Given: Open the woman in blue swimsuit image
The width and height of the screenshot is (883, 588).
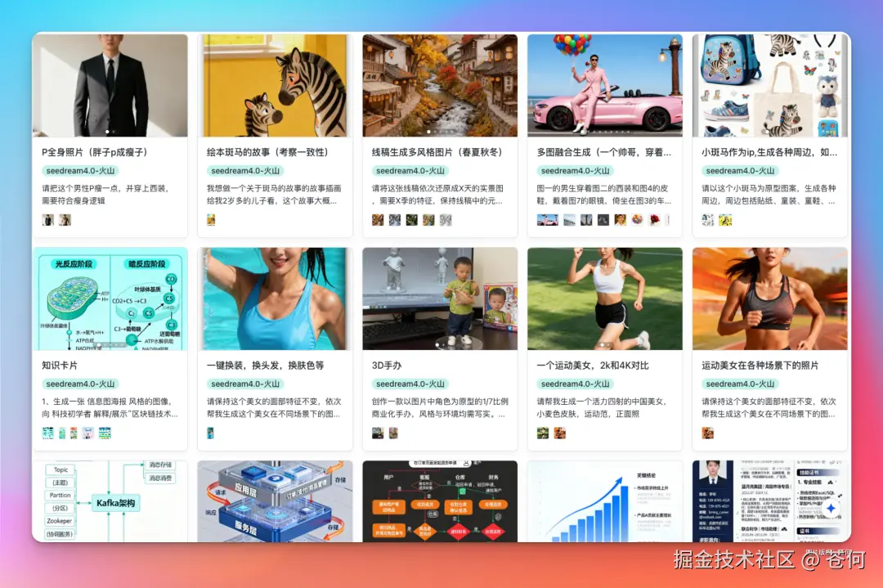Looking at the screenshot, I should [x=276, y=298].
